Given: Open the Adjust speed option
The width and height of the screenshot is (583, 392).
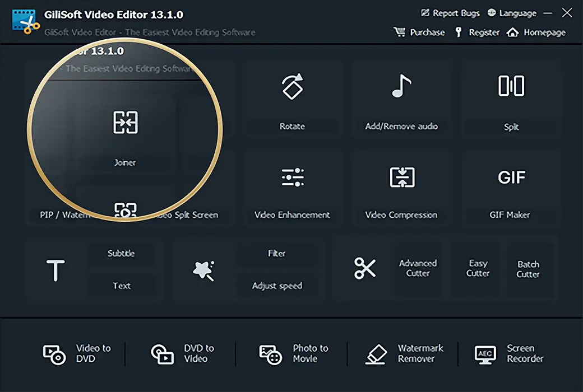Looking at the screenshot, I should pyautogui.click(x=277, y=286).
